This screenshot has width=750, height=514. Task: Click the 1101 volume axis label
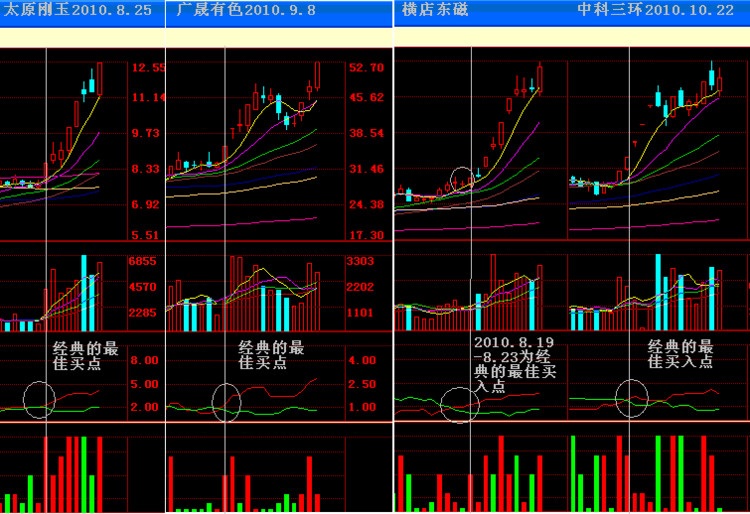pos(360,313)
